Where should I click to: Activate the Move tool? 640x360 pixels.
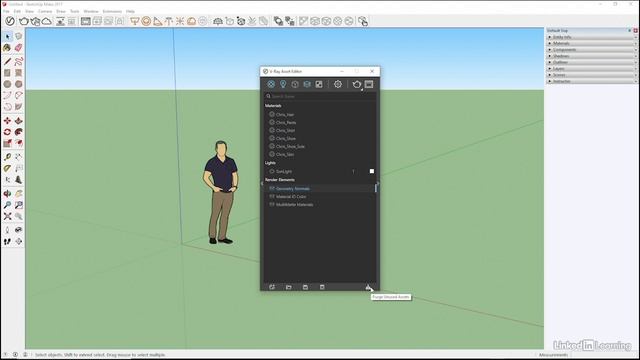point(7,121)
